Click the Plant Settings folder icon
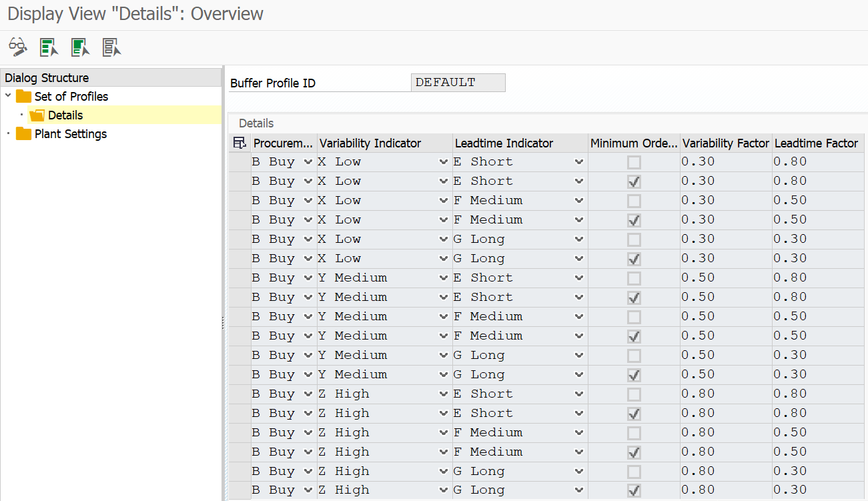 (24, 134)
